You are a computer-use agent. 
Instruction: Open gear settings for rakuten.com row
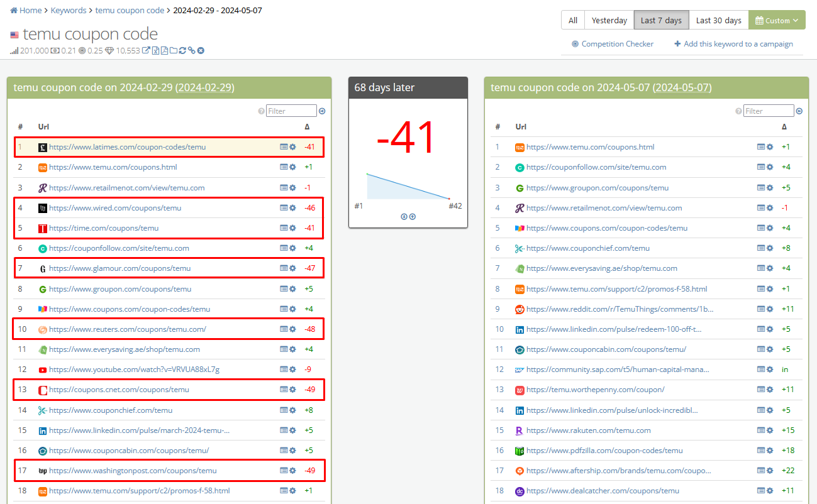[x=770, y=430]
